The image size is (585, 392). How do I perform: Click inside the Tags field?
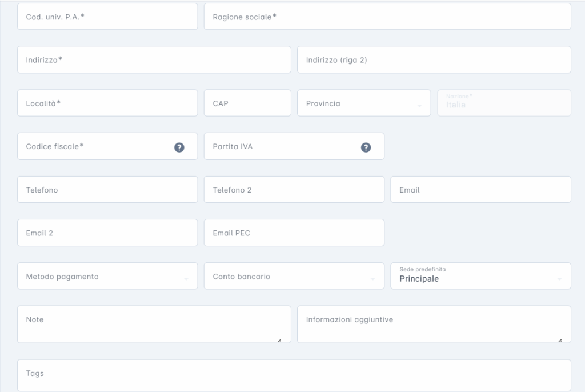[294, 375]
